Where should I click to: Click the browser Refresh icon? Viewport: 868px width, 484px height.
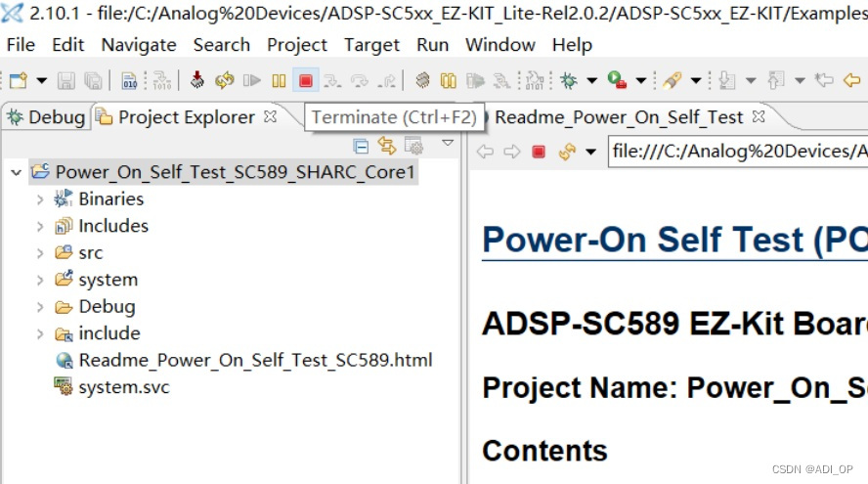(567, 152)
